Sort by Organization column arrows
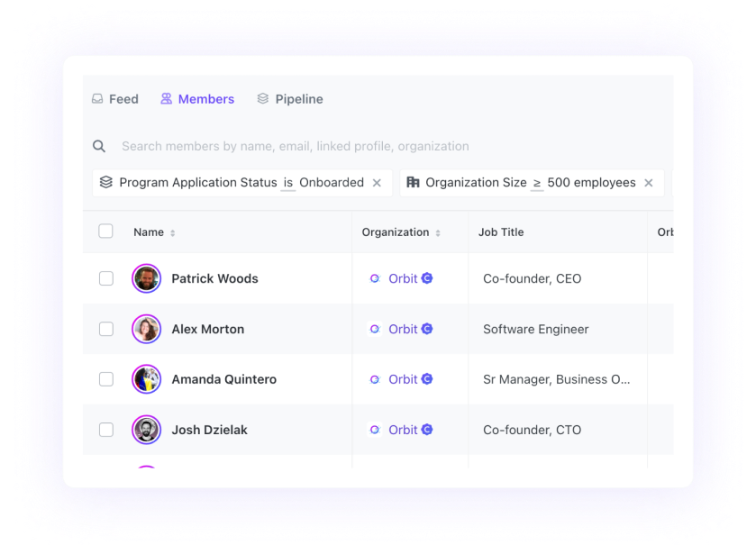The height and width of the screenshot is (545, 756). pos(438,232)
